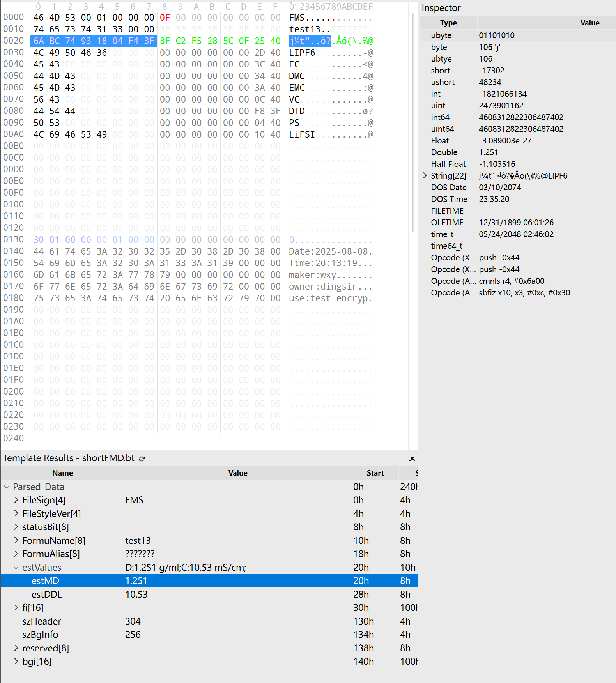The height and width of the screenshot is (683, 616).
Task: Expand the fi[16] node
Action: coord(16,608)
